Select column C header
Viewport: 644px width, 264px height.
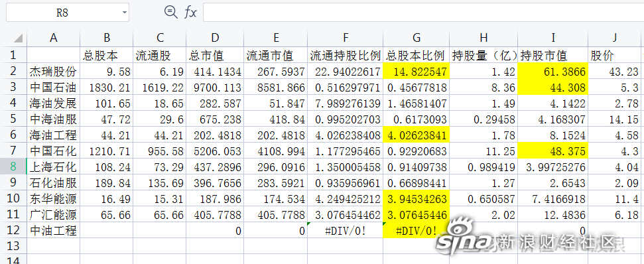tap(160, 38)
